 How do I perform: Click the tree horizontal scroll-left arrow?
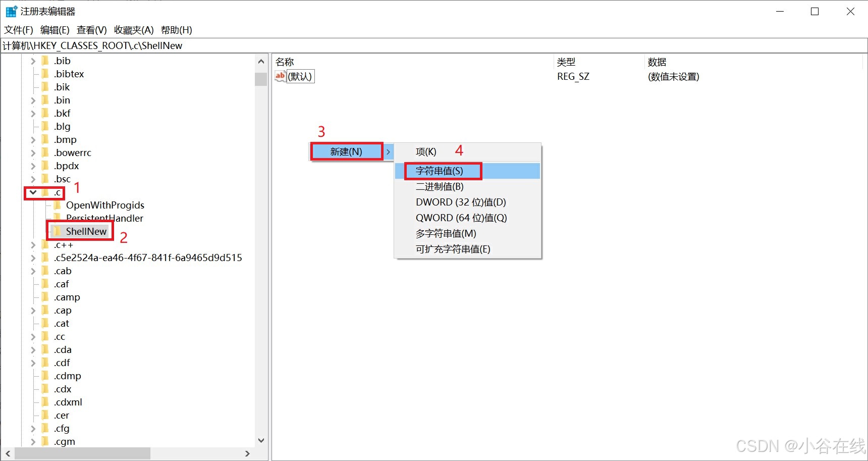click(x=8, y=453)
